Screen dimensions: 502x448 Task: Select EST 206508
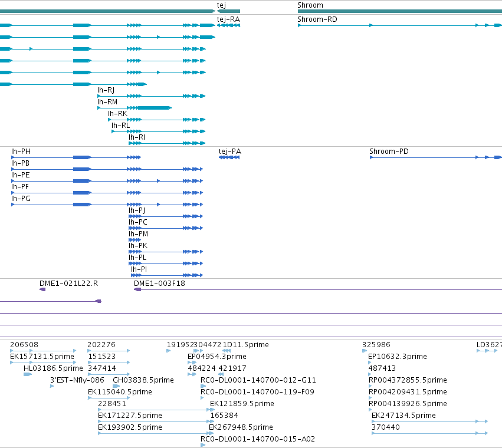point(24,345)
